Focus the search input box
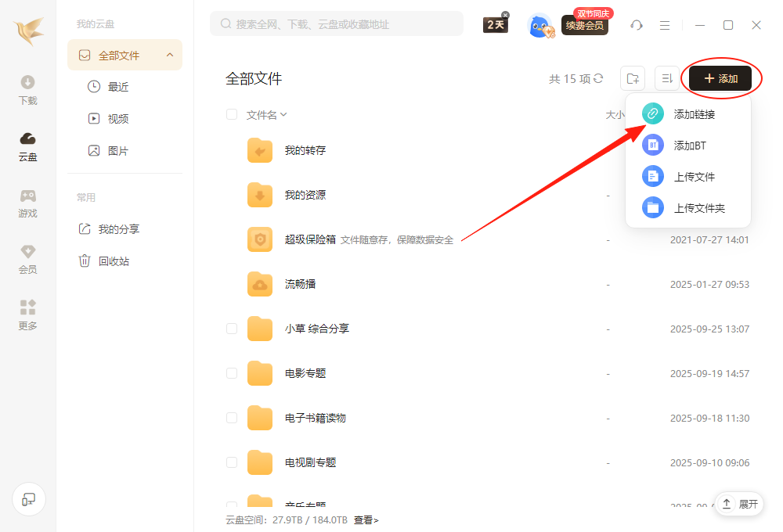This screenshot has height=532, width=783. tap(345, 24)
